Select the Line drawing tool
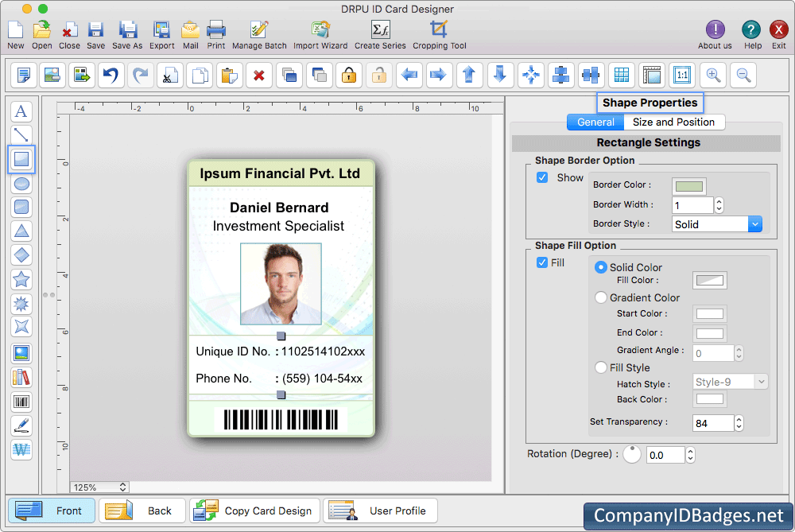 coord(21,135)
